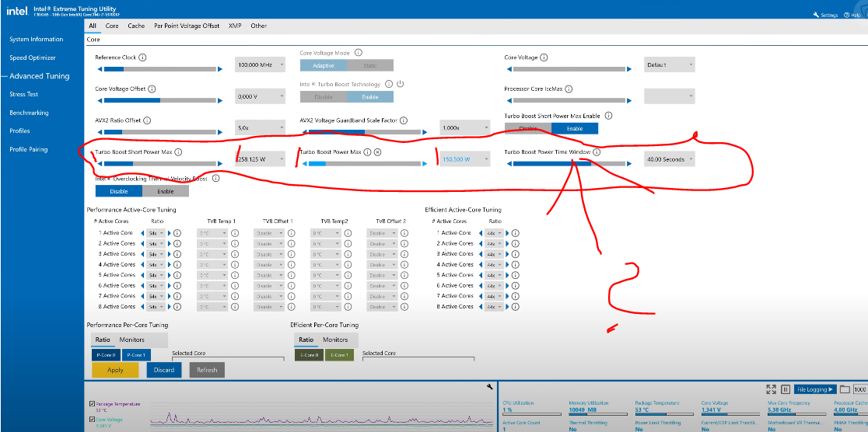Open AVX2 Voltage Guardband info icon

(404, 120)
